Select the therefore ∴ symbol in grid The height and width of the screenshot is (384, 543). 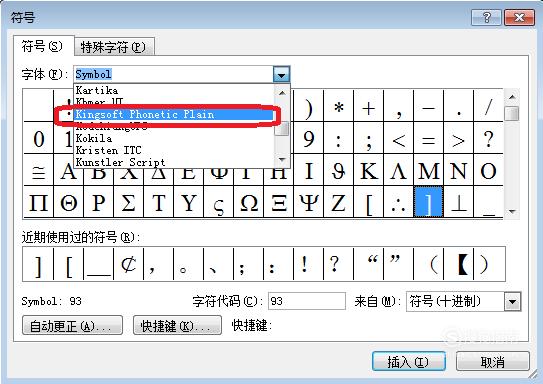pos(399,202)
